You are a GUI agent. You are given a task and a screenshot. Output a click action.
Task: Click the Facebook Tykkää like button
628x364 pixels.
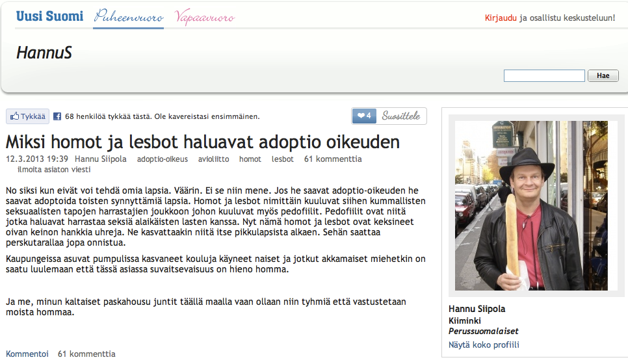[27, 116]
